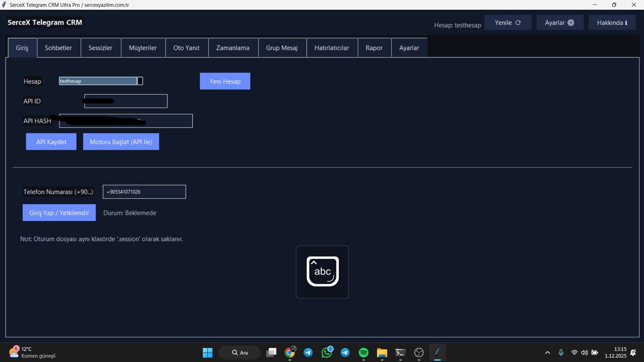Viewport: 644px width, 362px height.
Task: Switch to the Sohbetler tab
Action: point(58,48)
